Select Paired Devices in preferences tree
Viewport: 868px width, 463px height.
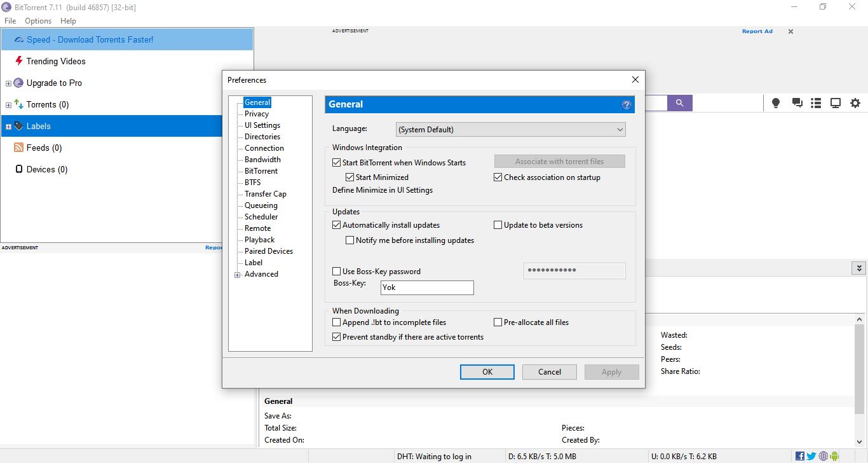269,251
